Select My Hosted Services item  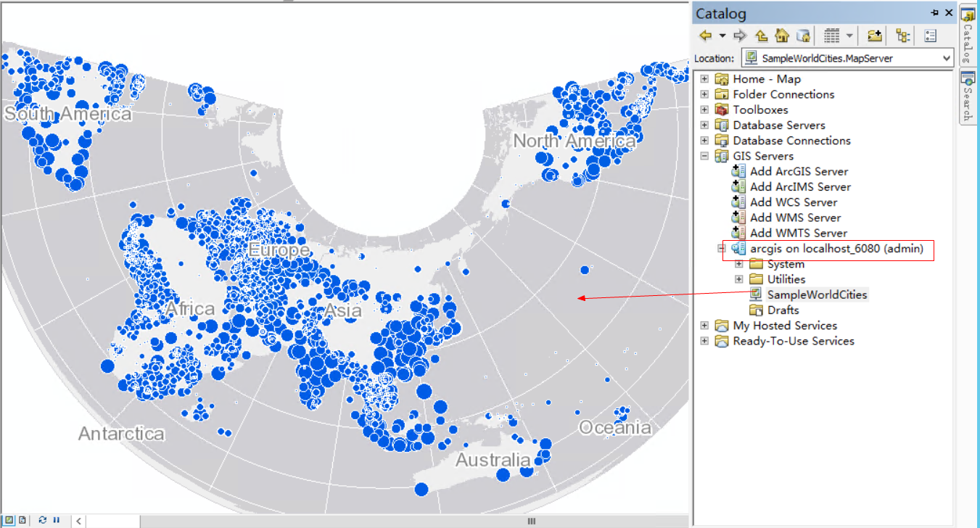coord(785,326)
